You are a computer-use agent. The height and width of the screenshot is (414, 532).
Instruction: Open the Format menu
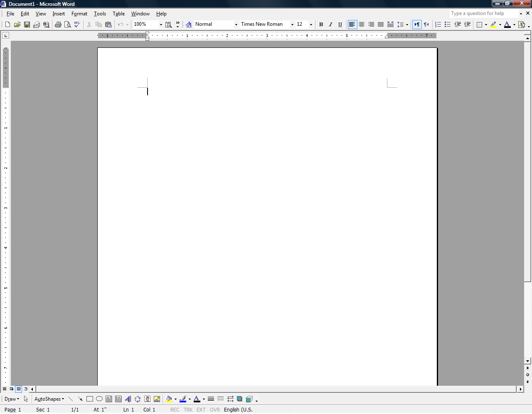(x=79, y=14)
